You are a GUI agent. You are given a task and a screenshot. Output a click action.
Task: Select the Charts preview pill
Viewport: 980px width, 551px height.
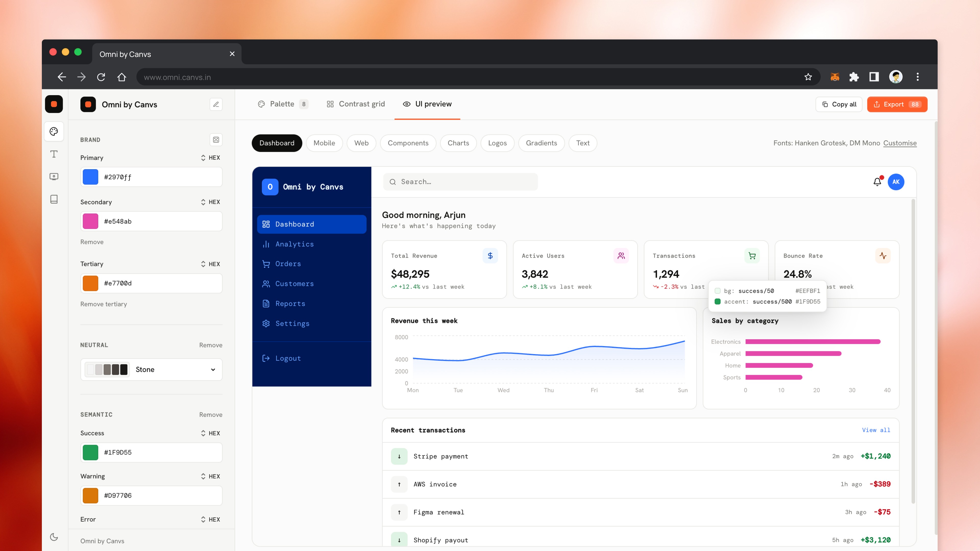pyautogui.click(x=458, y=143)
